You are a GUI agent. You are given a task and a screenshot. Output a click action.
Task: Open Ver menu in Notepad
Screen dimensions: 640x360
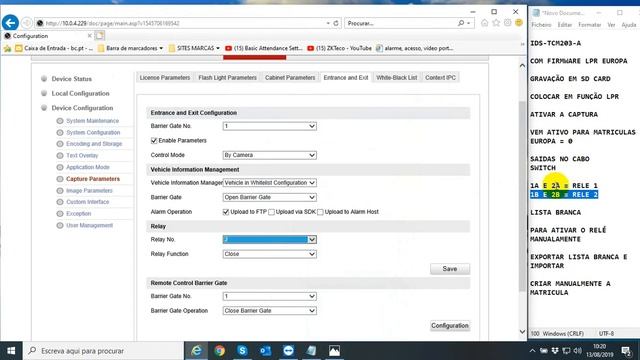611,25
